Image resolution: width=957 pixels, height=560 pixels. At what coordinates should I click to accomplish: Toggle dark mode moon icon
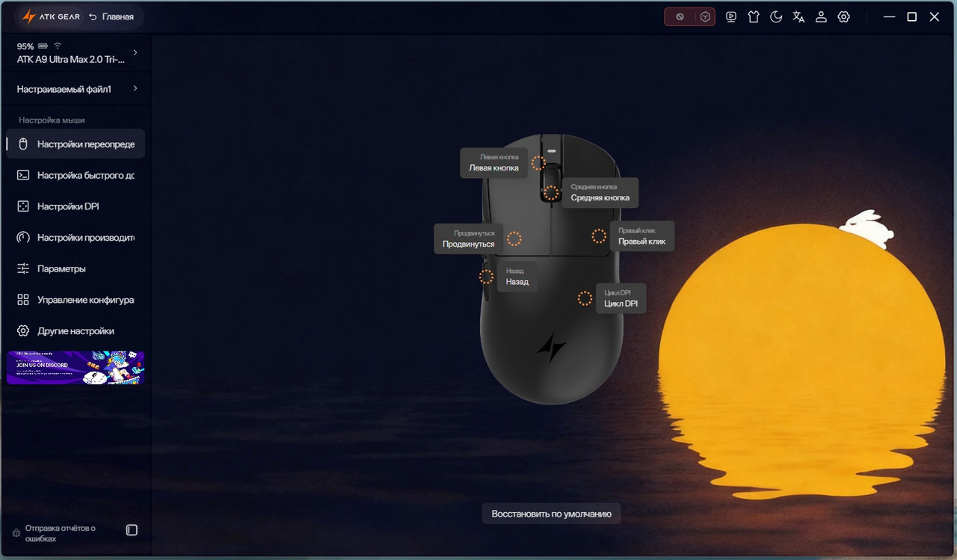coord(776,16)
